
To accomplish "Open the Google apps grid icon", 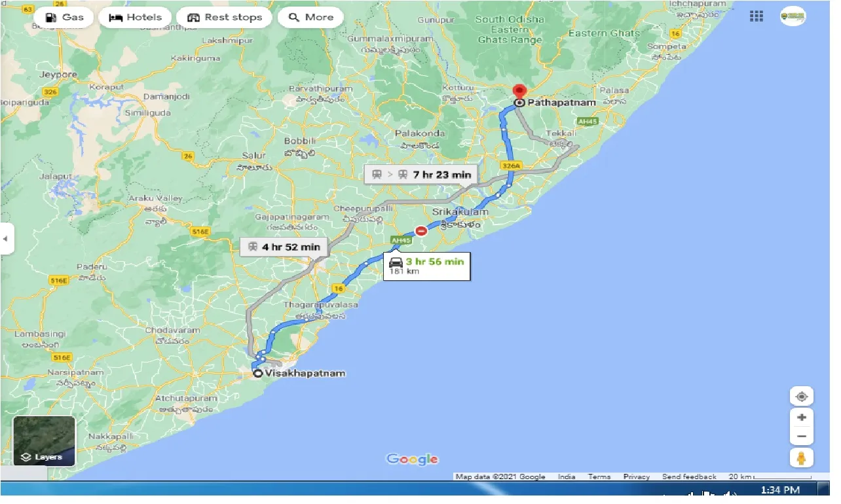I will pyautogui.click(x=756, y=16).
